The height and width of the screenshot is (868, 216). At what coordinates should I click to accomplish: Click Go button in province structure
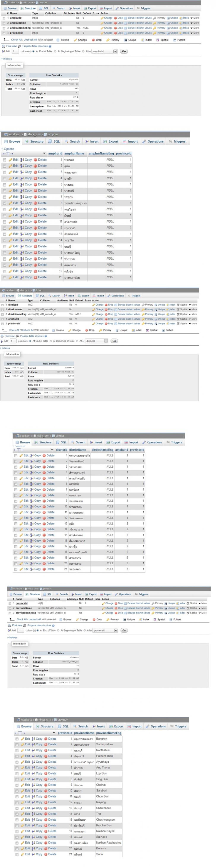(x=124, y=630)
